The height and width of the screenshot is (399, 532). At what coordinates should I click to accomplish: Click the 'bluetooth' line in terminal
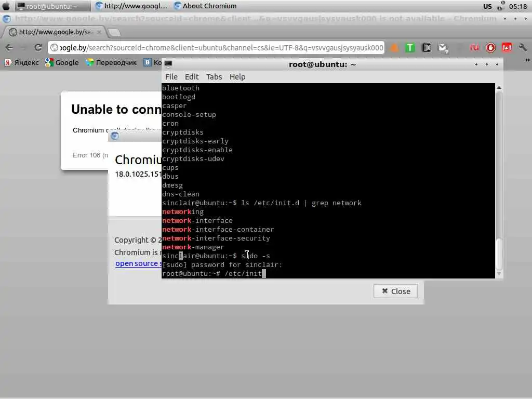[181, 88]
